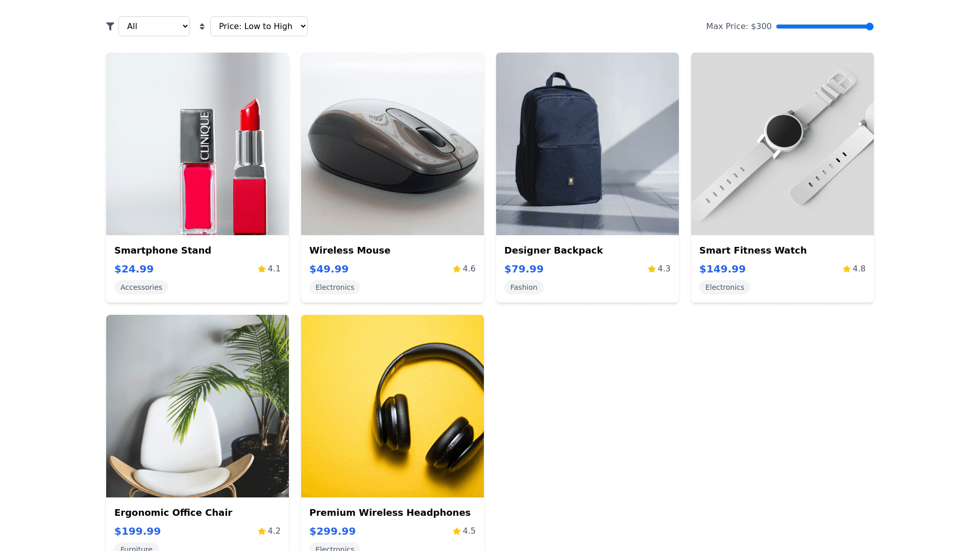Click the Ergonomic Office Chair rating star
The image size is (980, 551).
pos(262,531)
